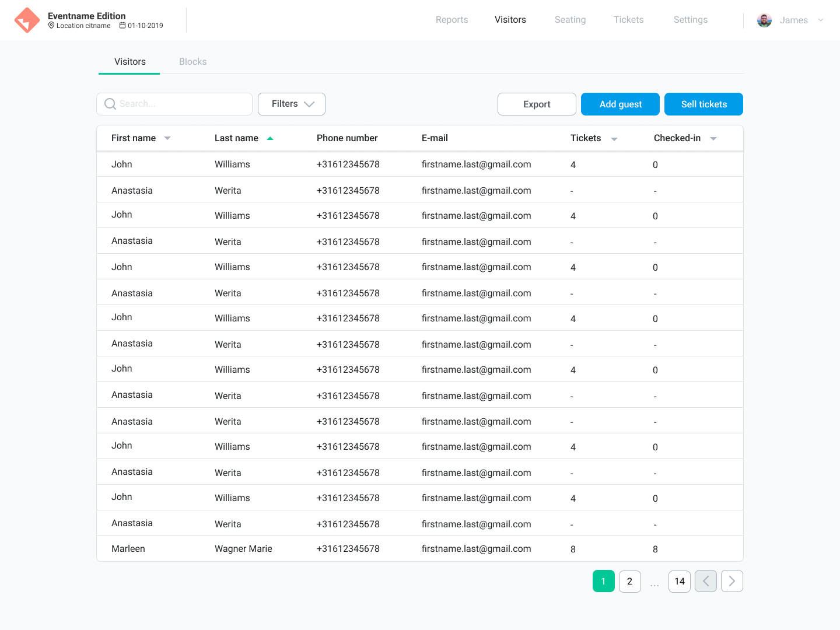Click the location pin icon
Image resolution: width=840 pixels, height=630 pixels.
coord(51,26)
